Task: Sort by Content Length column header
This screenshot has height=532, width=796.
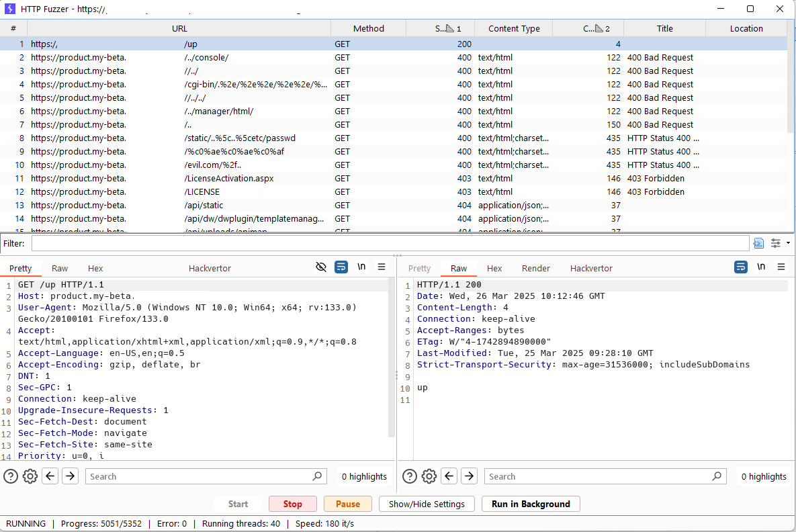Action: click(x=588, y=28)
